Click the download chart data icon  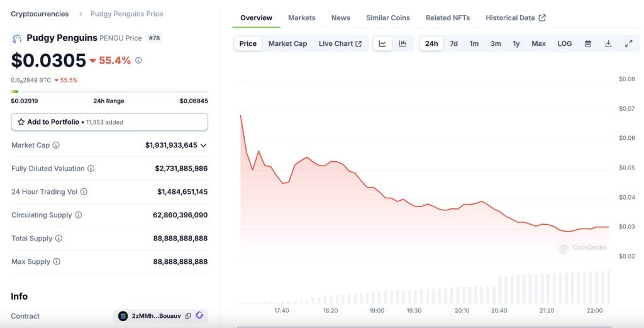tap(608, 43)
